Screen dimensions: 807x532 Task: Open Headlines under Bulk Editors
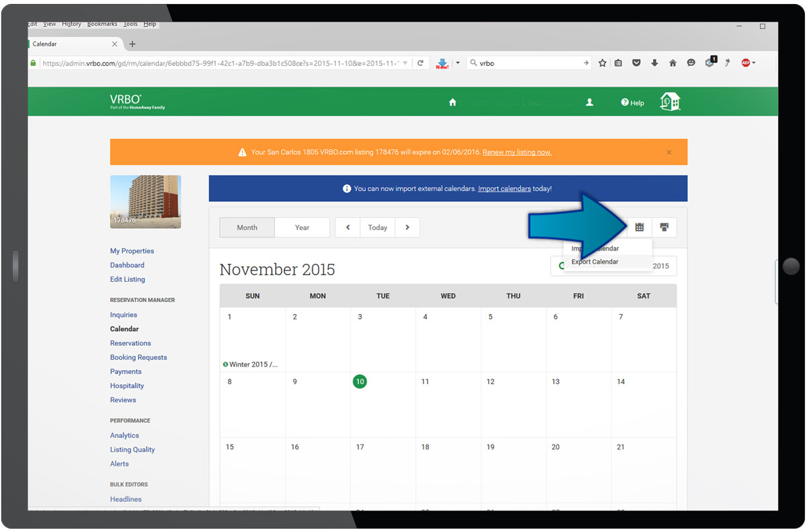click(126, 499)
